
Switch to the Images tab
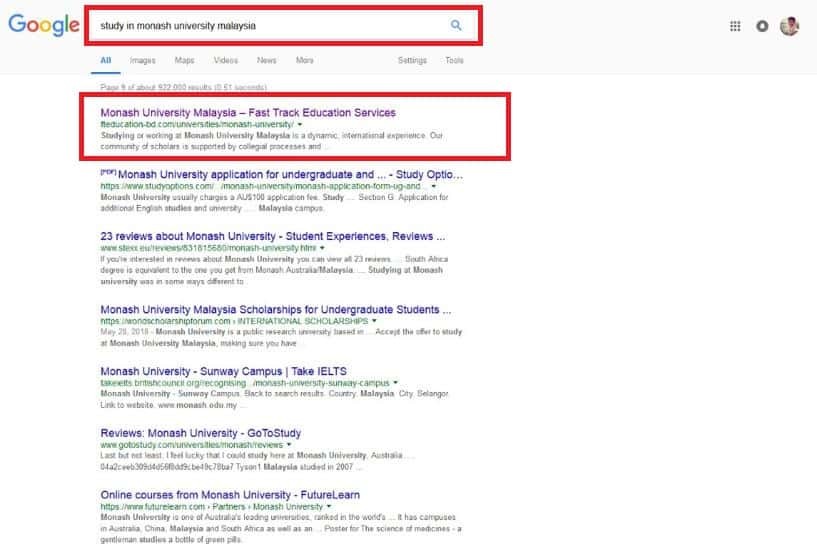(x=143, y=60)
